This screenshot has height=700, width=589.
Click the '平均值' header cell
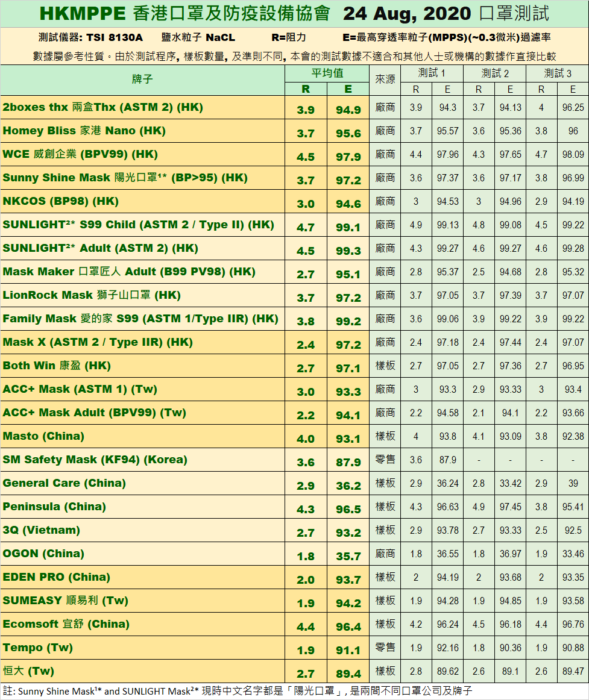(327, 73)
